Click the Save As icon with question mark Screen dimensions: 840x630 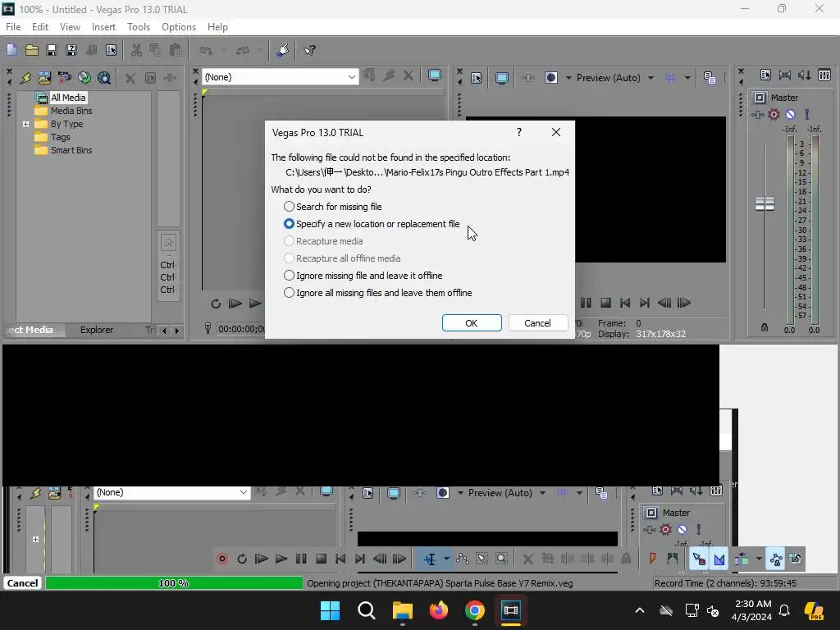tap(71, 50)
